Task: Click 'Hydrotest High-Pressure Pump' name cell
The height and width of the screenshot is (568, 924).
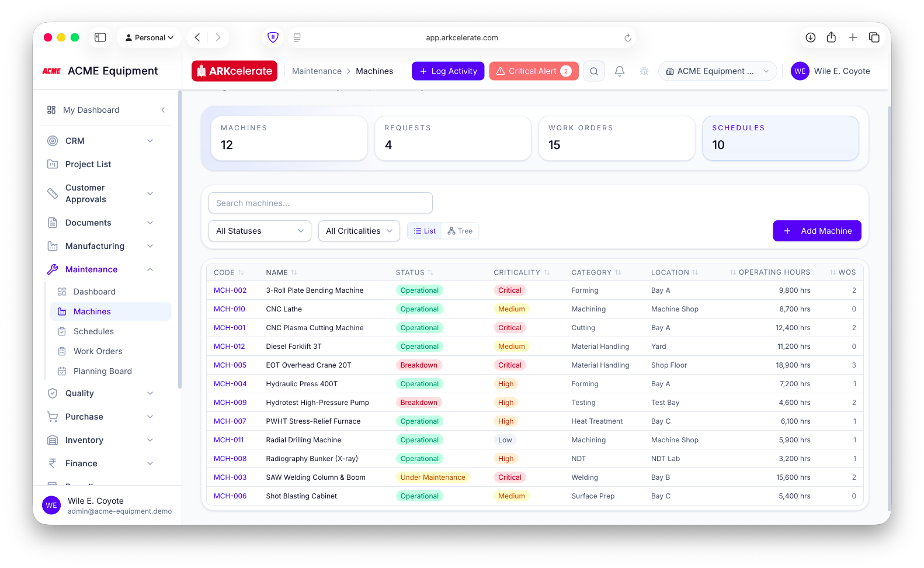Action: pos(318,403)
